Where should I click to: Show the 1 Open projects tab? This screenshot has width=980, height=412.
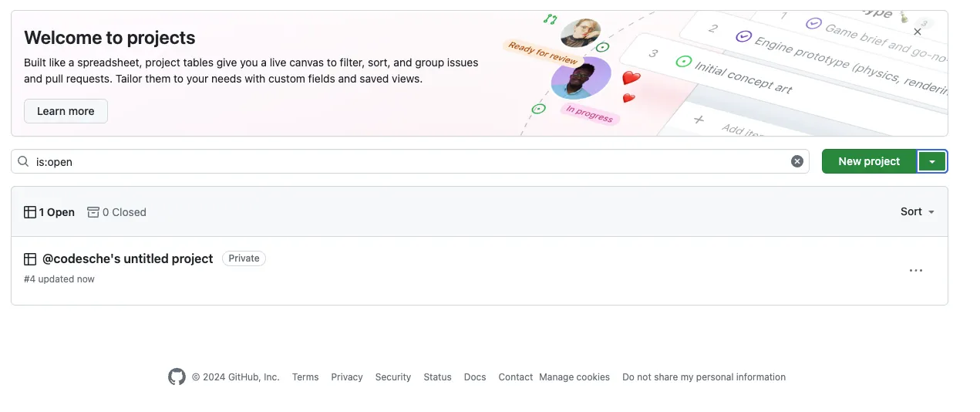tap(49, 212)
